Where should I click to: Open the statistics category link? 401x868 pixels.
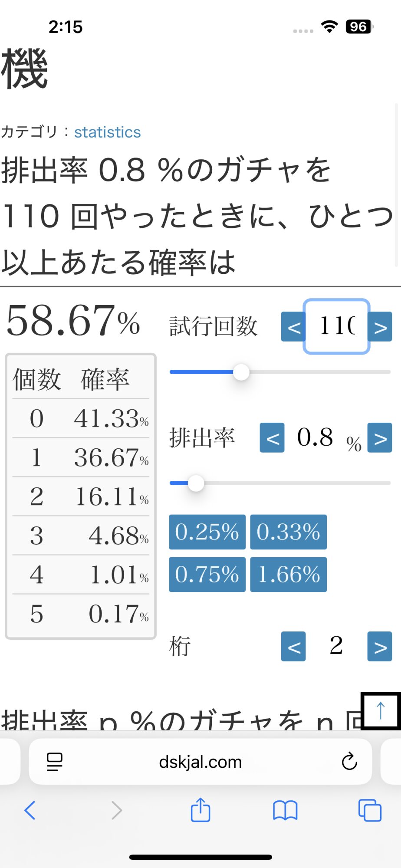[107, 132]
